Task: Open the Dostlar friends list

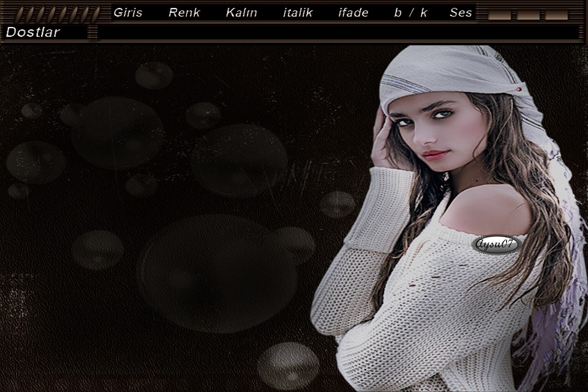Action: click(x=33, y=32)
